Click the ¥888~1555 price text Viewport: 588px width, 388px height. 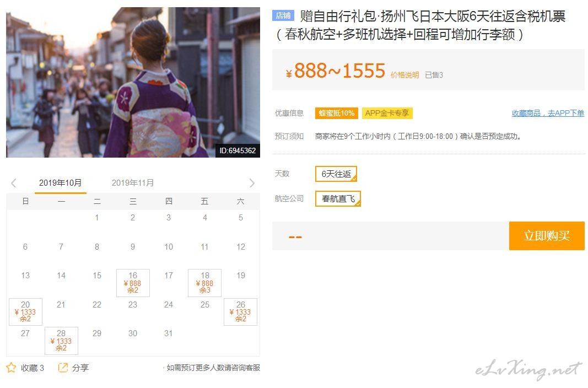(336, 71)
